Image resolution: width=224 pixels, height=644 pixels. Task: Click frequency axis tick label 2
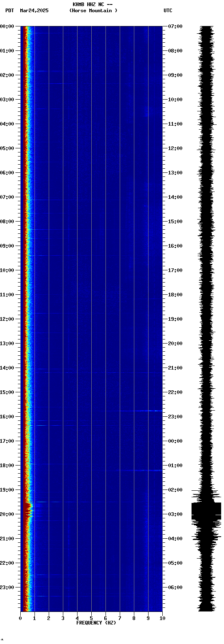pos(49,618)
